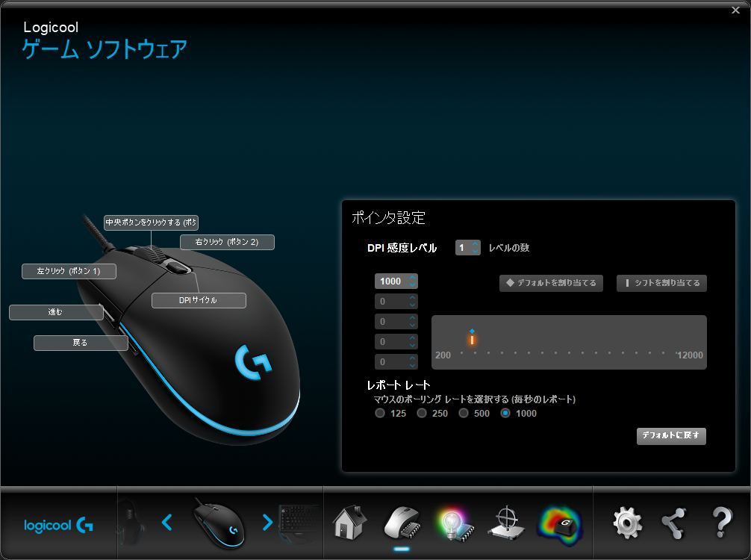Image resolution: width=751 pixels, height=560 pixels.
Task: Click シフトを割り当てる button
Action: 661,283
